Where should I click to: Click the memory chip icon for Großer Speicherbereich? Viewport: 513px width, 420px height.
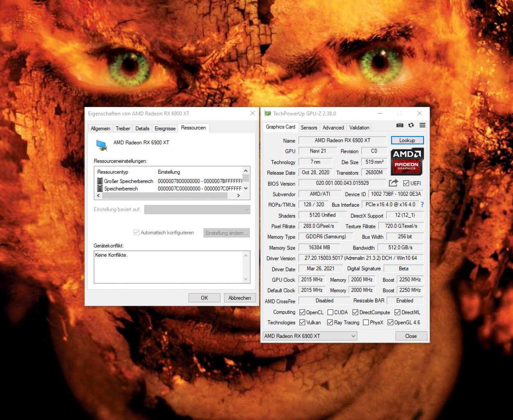pos(100,181)
